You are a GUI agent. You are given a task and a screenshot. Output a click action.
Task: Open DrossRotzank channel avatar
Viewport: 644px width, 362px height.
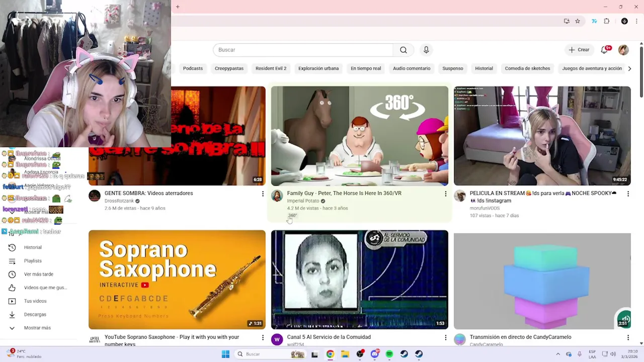95,196
